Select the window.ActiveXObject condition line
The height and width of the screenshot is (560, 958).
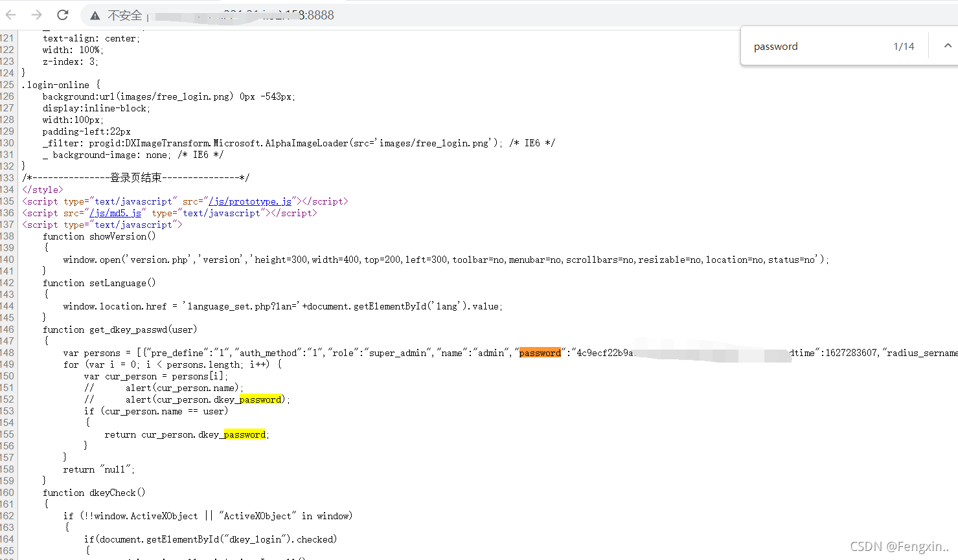(208, 516)
